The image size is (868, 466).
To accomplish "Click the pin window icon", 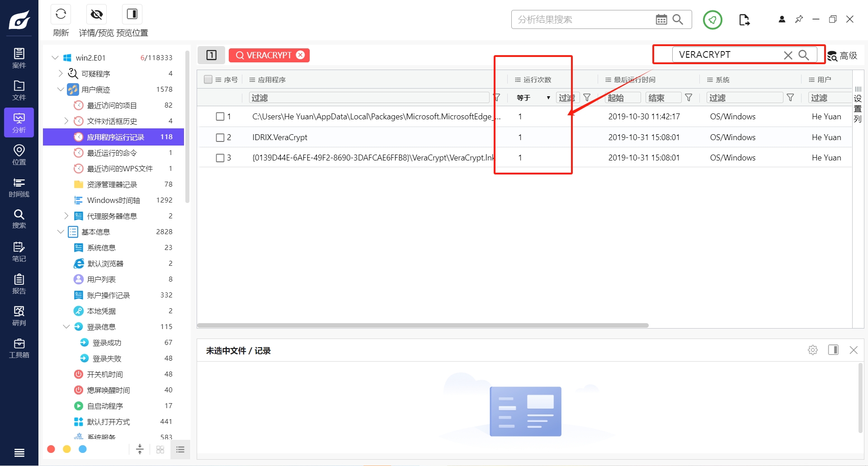I will coord(799,19).
